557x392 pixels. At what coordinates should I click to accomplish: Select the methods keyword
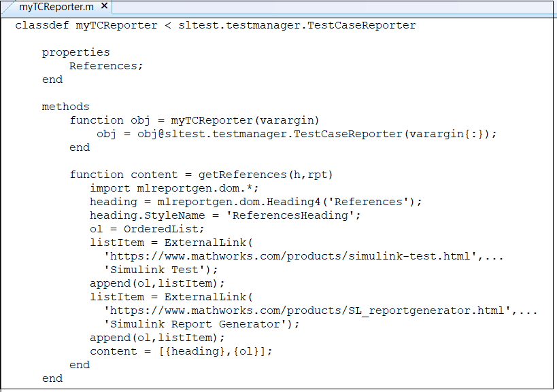click(65, 107)
